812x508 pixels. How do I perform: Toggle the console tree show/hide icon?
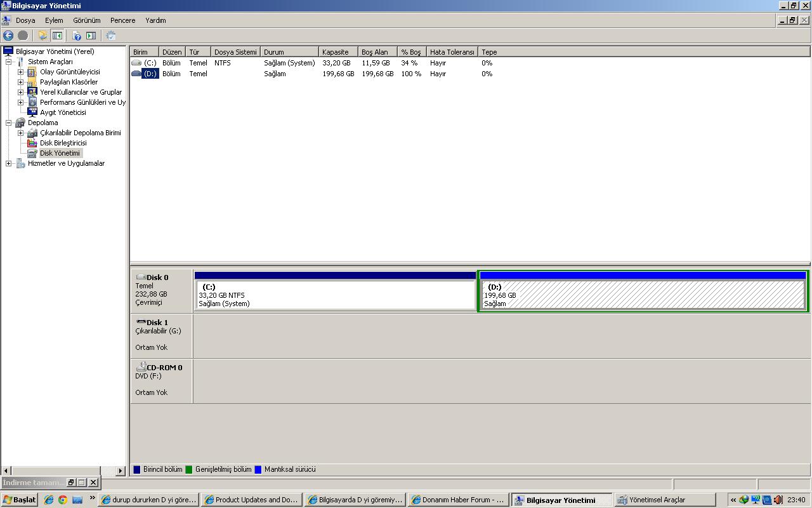(x=57, y=36)
